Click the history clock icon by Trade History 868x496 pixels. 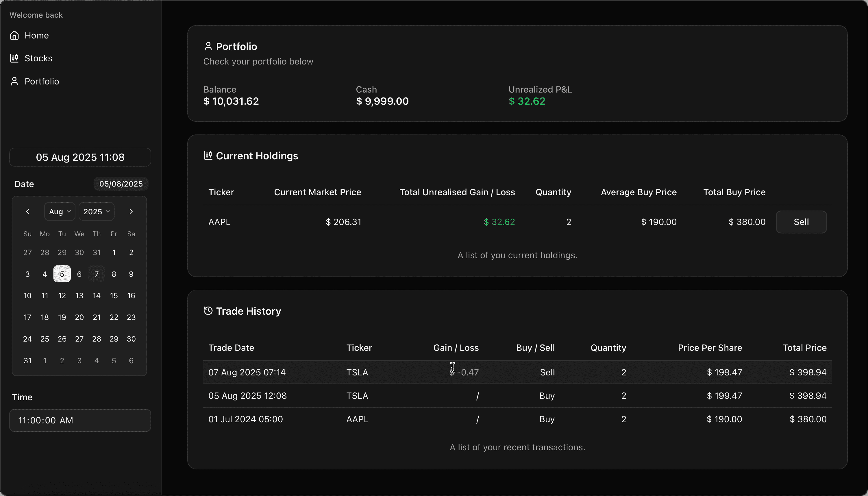[208, 311]
